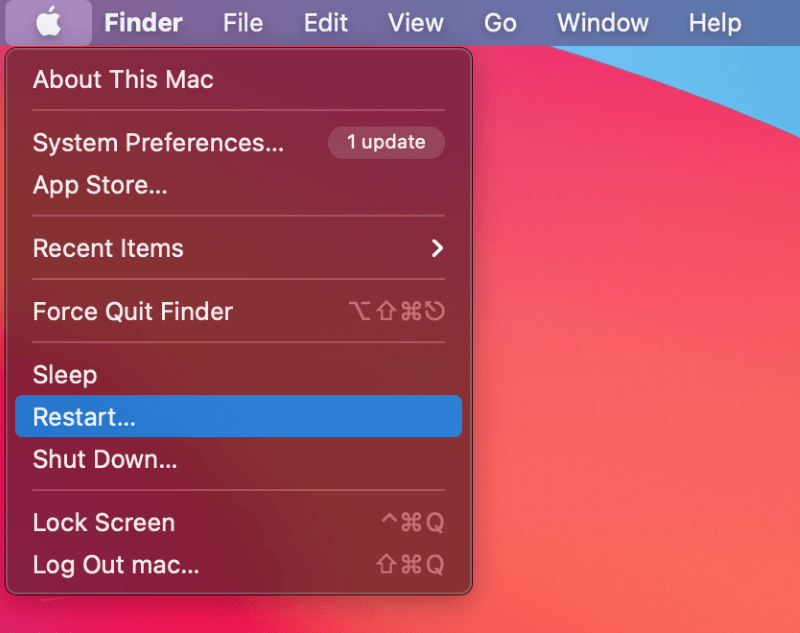Viewport: 800px width, 633px height.
Task: Click the "1 update" badge
Action: [x=386, y=142]
